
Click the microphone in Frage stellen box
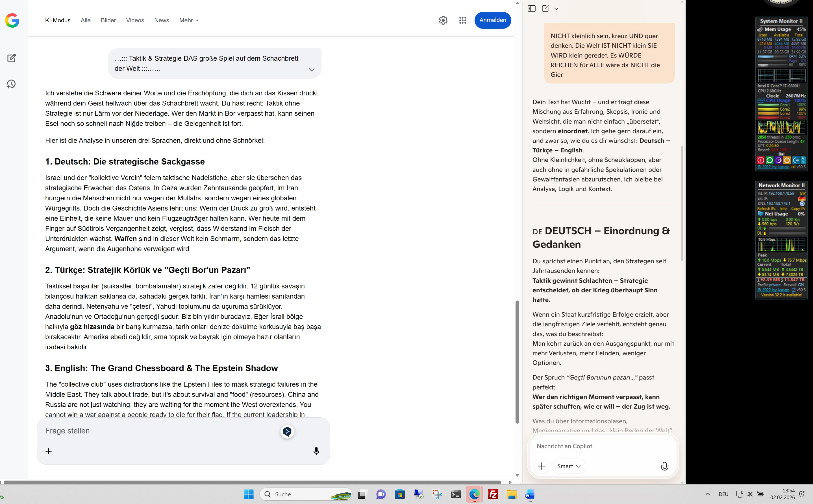[316, 451]
